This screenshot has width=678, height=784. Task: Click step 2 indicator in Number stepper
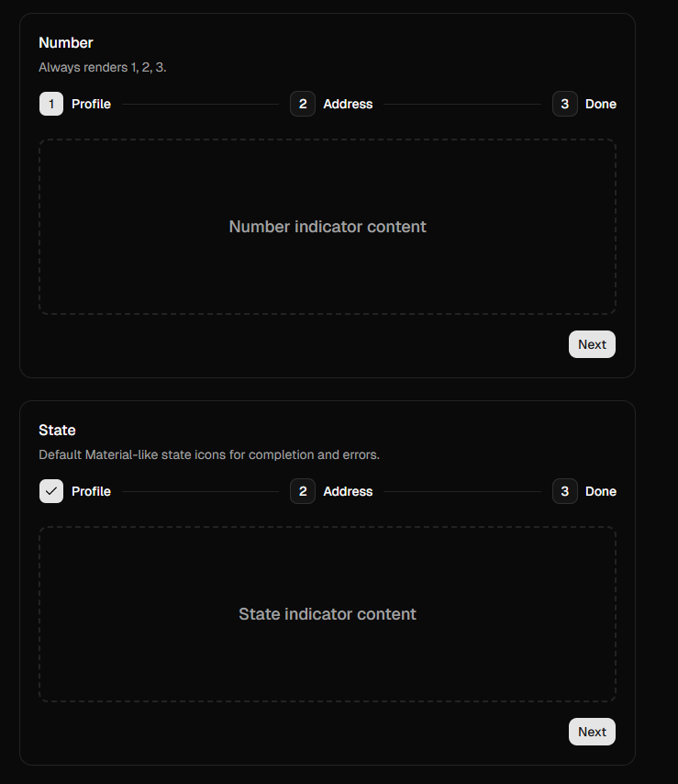coord(303,104)
